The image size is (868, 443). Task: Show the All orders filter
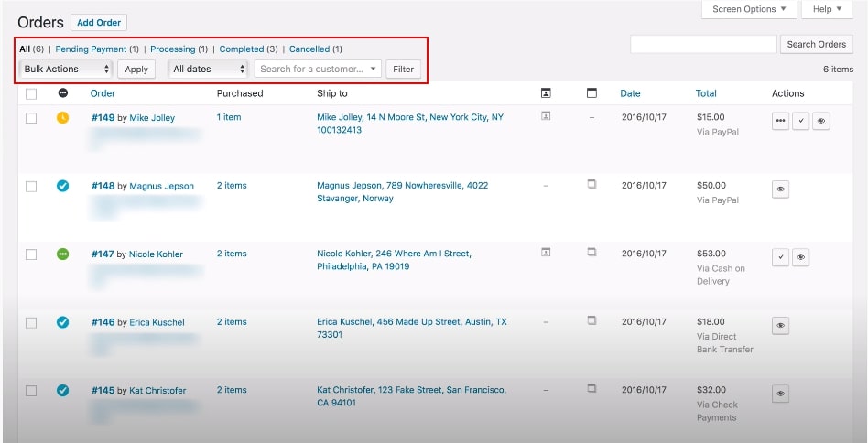[x=25, y=49]
